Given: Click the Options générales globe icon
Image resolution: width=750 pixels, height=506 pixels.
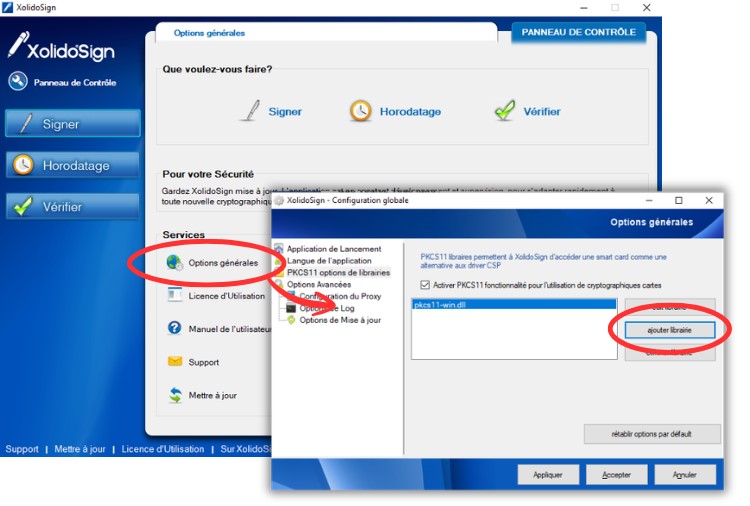Looking at the screenshot, I should (175, 262).
